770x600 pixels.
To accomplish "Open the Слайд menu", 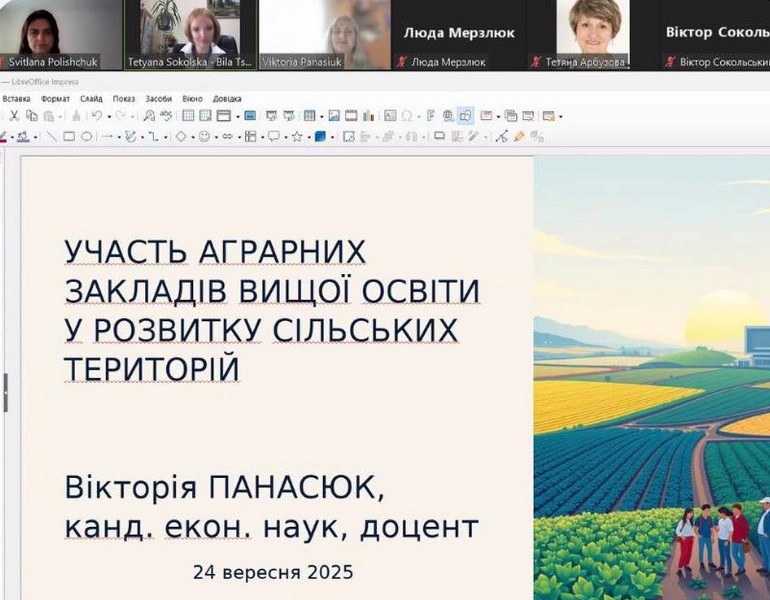I will [91, 99].
